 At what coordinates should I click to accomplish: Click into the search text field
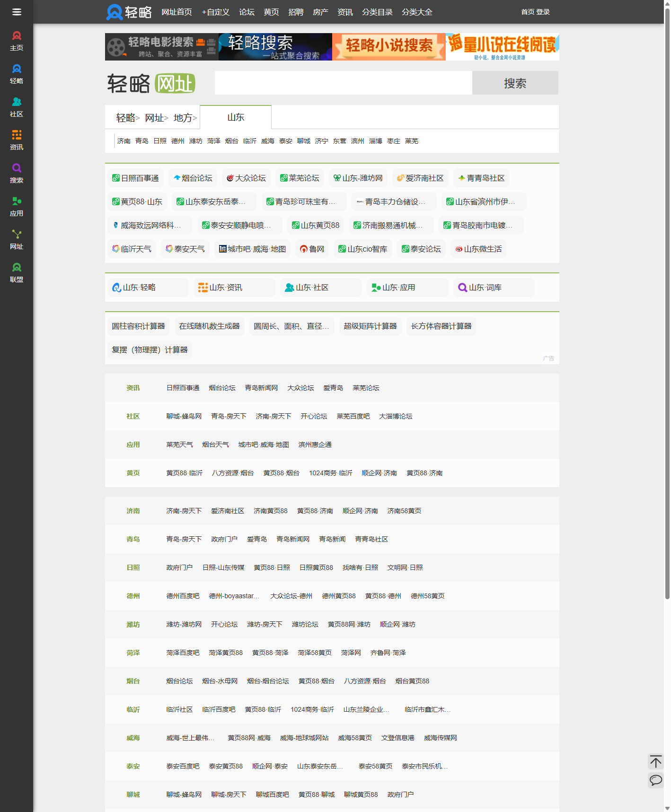pos(343,83)
